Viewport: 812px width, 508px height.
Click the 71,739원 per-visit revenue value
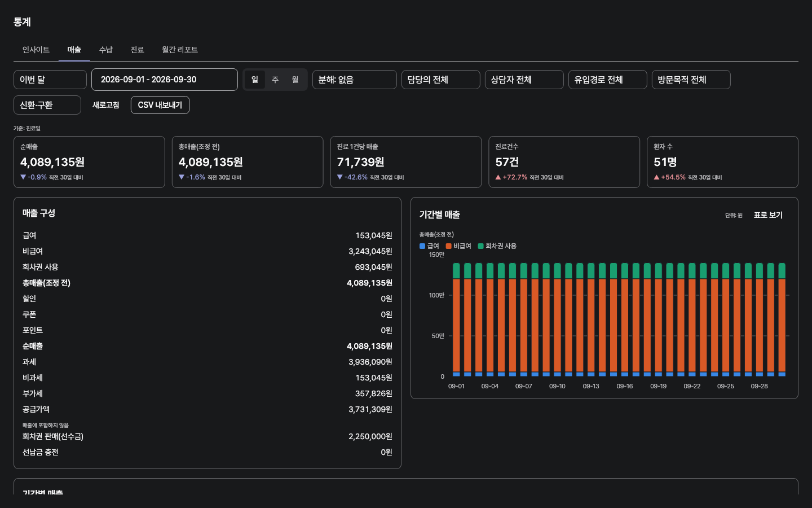[361, 162]
